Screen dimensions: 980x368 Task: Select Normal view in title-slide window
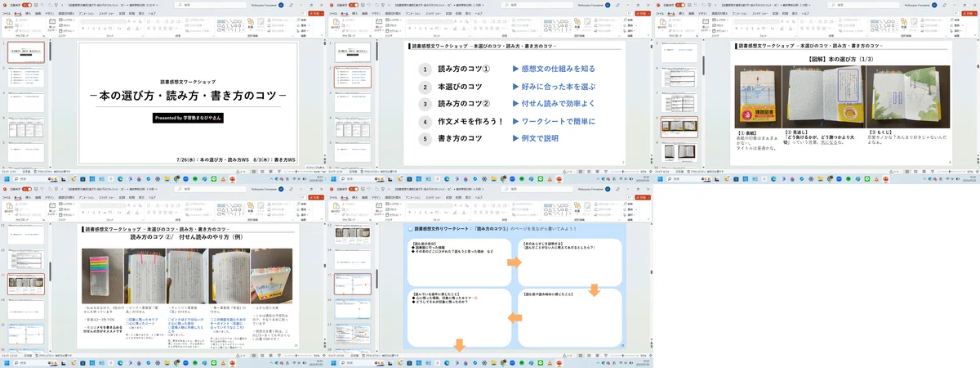click(254, 172)
